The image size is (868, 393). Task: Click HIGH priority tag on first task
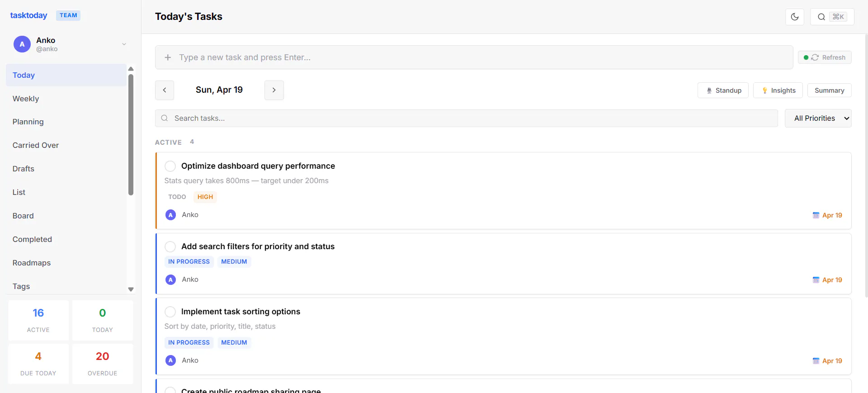pyautogui.click(x=205, y=197)
